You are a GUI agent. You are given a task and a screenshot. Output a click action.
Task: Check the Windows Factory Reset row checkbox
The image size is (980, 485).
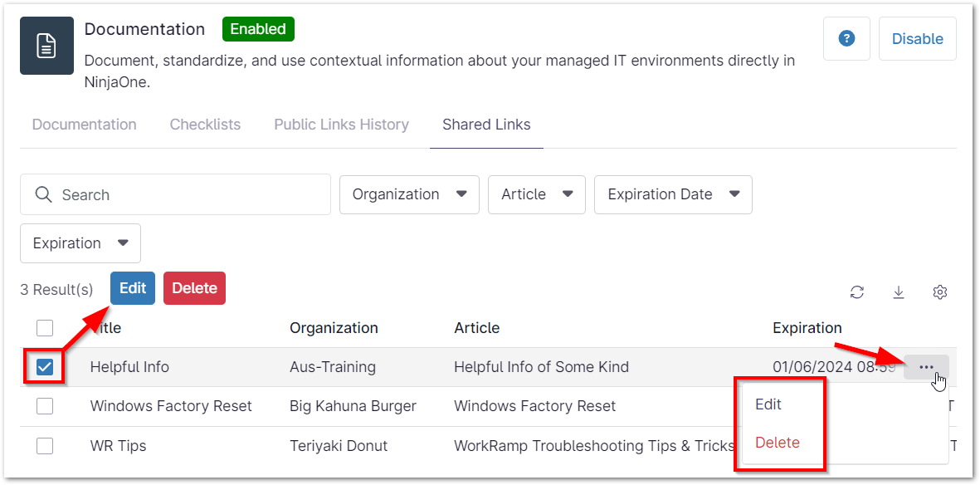click(x=44, y=406)
